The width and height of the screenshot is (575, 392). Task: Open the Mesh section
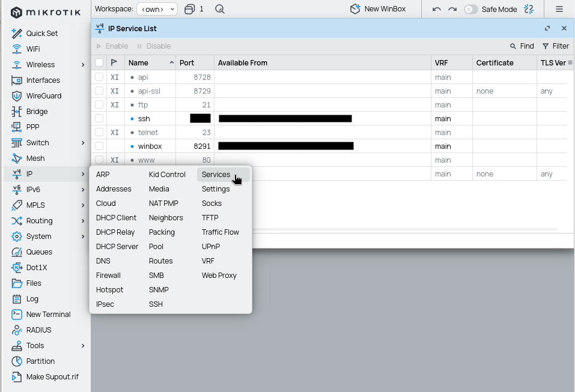35,158
